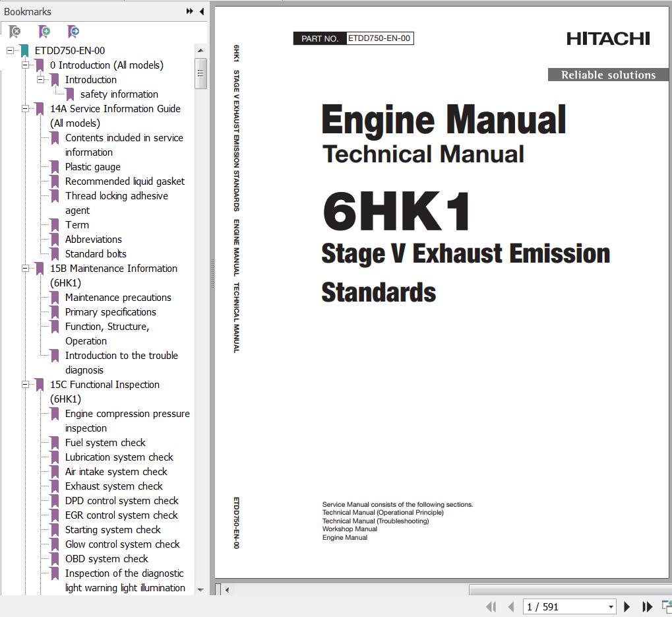Screen dimensions: 672x617
Task: Select Maintenance precautions bookmark
Action: (118, 298)
